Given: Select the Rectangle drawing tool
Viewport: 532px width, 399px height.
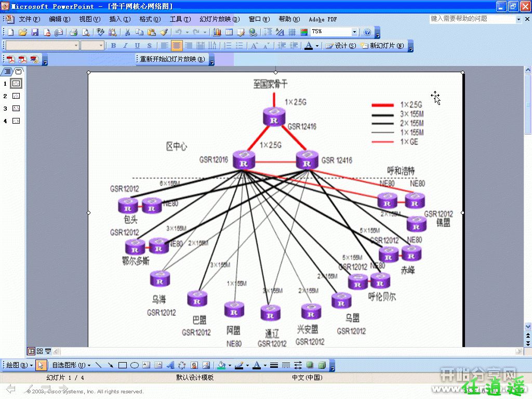Looking at the screenshot, I should pyautogui.click(x=123, y=365).
